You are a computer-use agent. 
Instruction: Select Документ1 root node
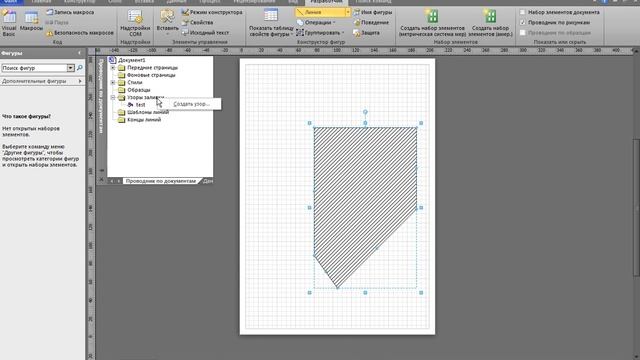[x=131, y=60]
